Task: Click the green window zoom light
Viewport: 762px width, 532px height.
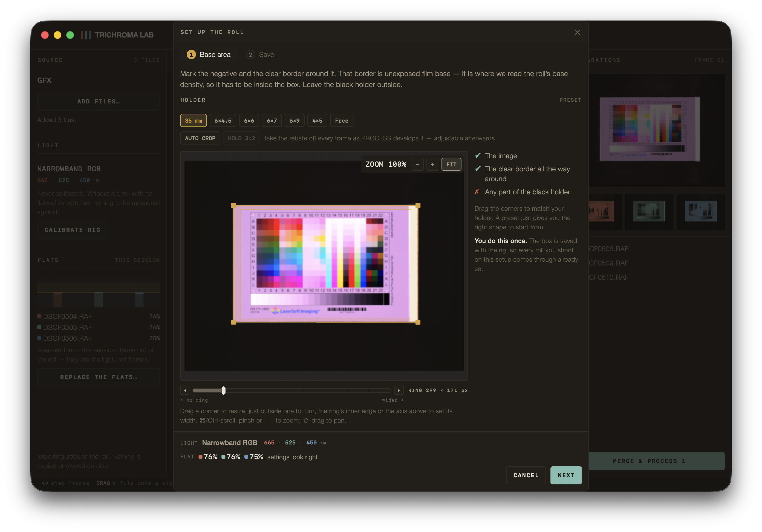Action: coord(70,35)
